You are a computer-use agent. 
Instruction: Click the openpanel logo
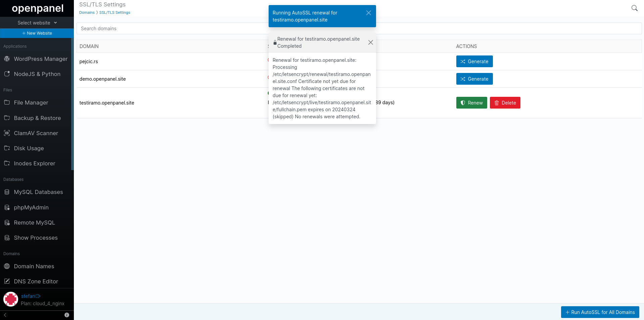pyautogui.click(x=38, y=8)
